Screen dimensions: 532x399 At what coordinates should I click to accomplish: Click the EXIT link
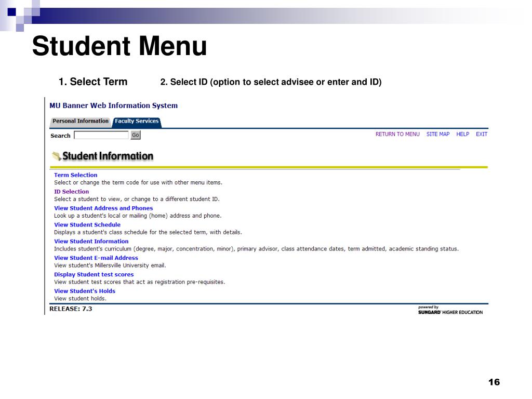tap(482, 134)
